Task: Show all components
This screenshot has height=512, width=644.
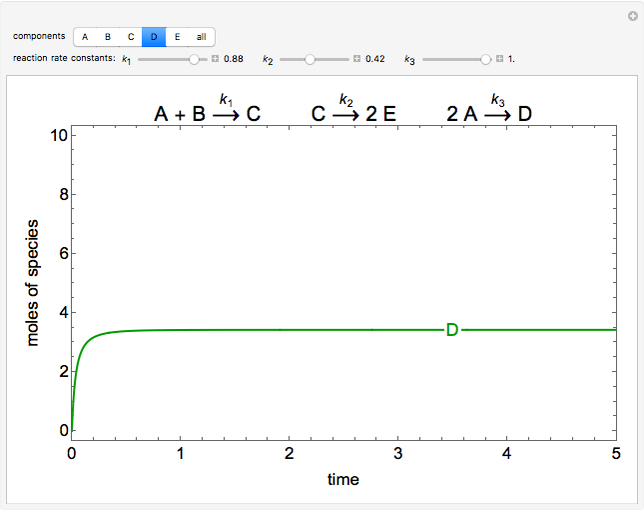Action: click(201, 37)
